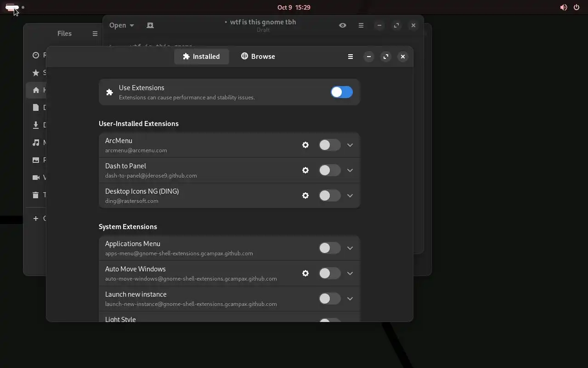Open the text editor hamburger menu
This screenshot has width=588, height=368.
[x=361, y=25]
